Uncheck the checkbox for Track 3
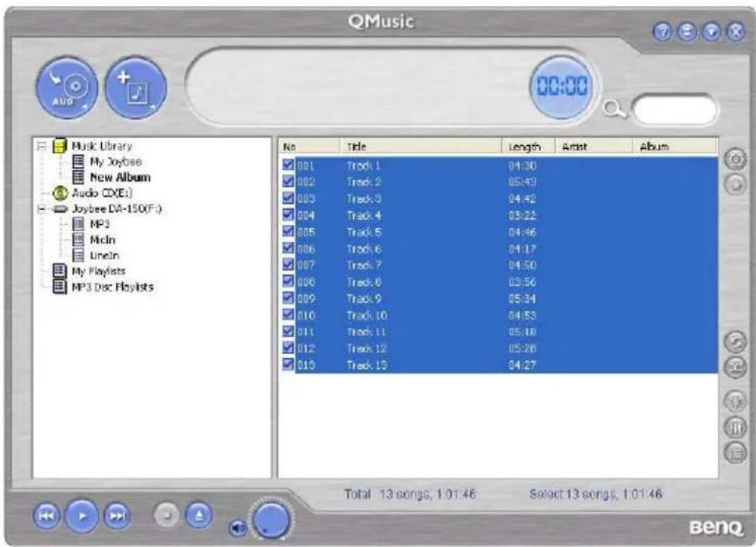The width and height of the screenshot is (756, 547). (x=288, y=198)
